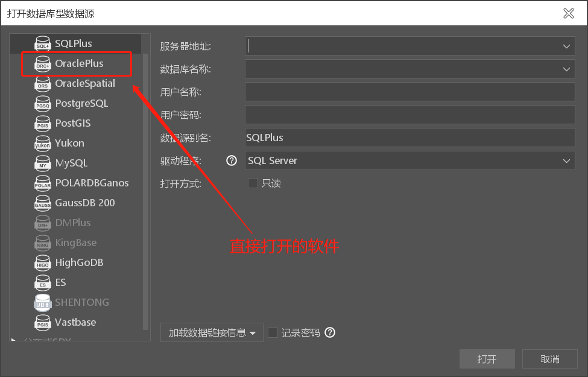Select the PostGIS list entry text

73,123
